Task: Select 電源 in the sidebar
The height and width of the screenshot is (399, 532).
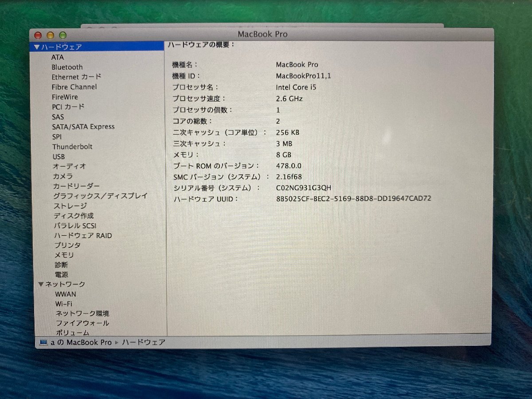Action: coord(61,274)
